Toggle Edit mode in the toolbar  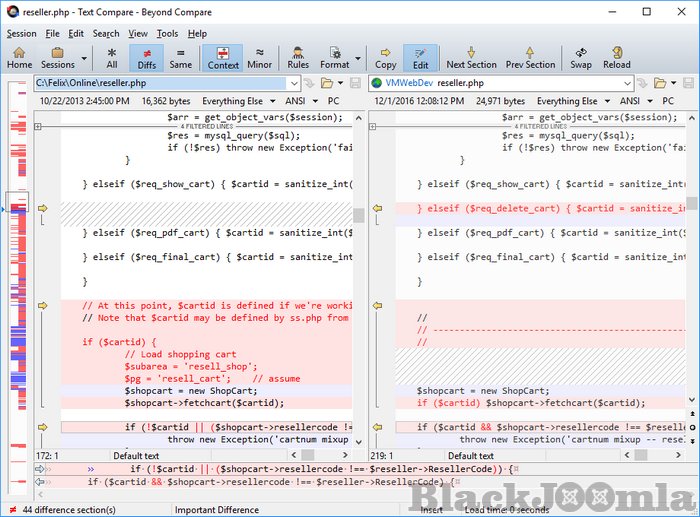click(420, 57)
